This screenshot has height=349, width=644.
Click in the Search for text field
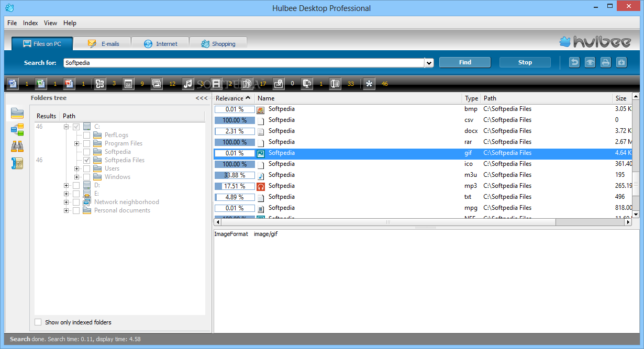(244, 63)
